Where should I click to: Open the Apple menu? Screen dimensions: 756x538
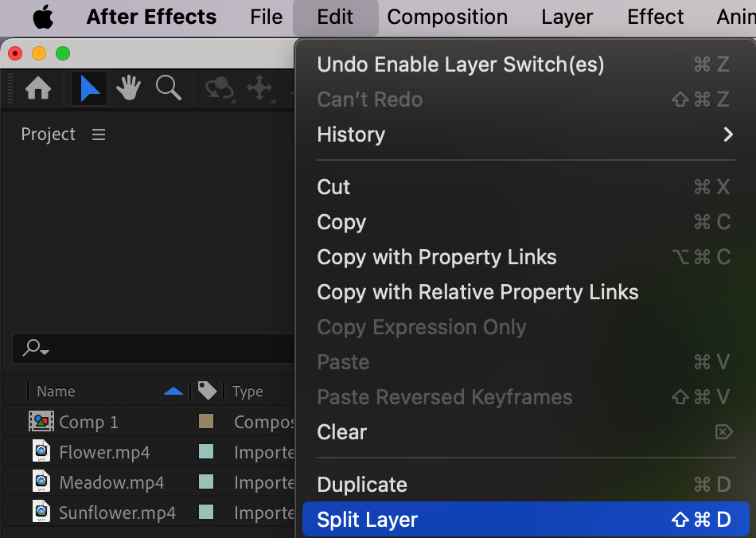(42, 17)
